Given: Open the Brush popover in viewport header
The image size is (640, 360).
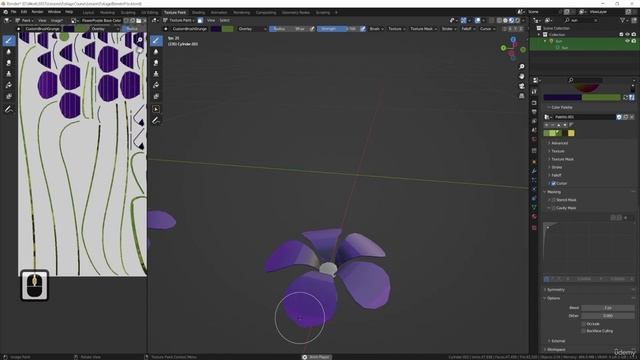Looking at the screenshot, I should pyautogui.click(x=376, y=29).
